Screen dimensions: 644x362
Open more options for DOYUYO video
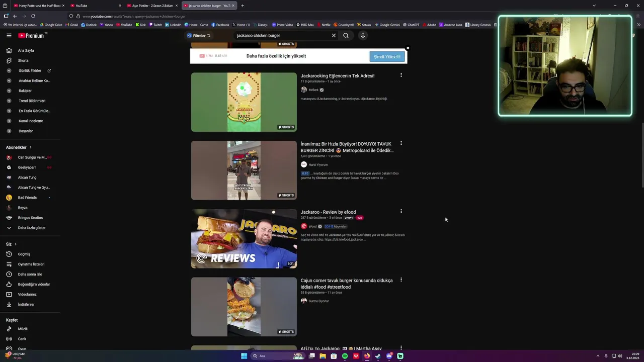401,143
